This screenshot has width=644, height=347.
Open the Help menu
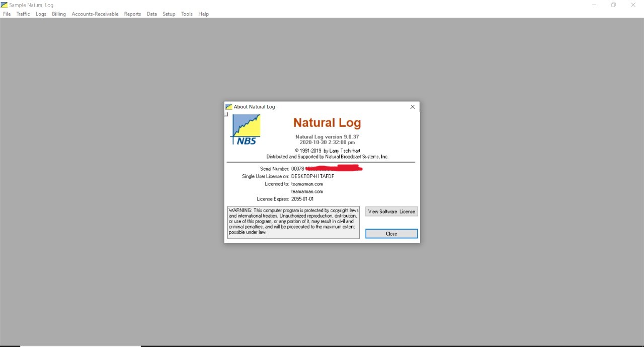point(203,14)
